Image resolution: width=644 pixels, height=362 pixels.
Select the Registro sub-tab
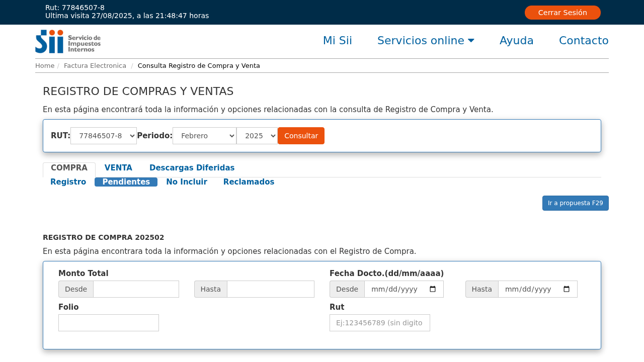click(x=68, y=182)
